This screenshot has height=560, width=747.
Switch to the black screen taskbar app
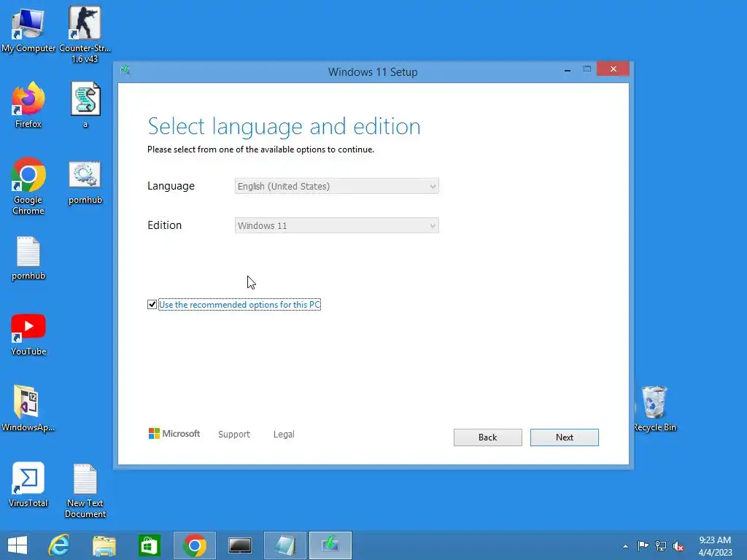(239, 545)
